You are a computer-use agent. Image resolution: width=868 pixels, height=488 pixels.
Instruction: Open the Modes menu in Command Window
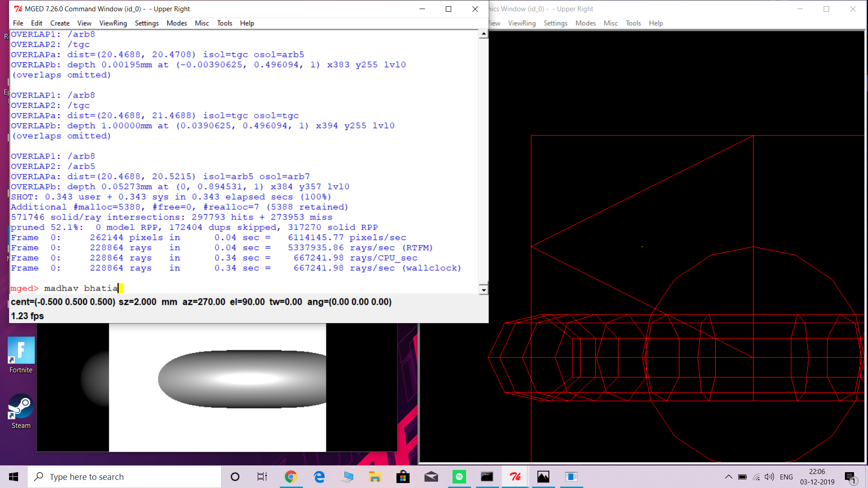(177, 23)
